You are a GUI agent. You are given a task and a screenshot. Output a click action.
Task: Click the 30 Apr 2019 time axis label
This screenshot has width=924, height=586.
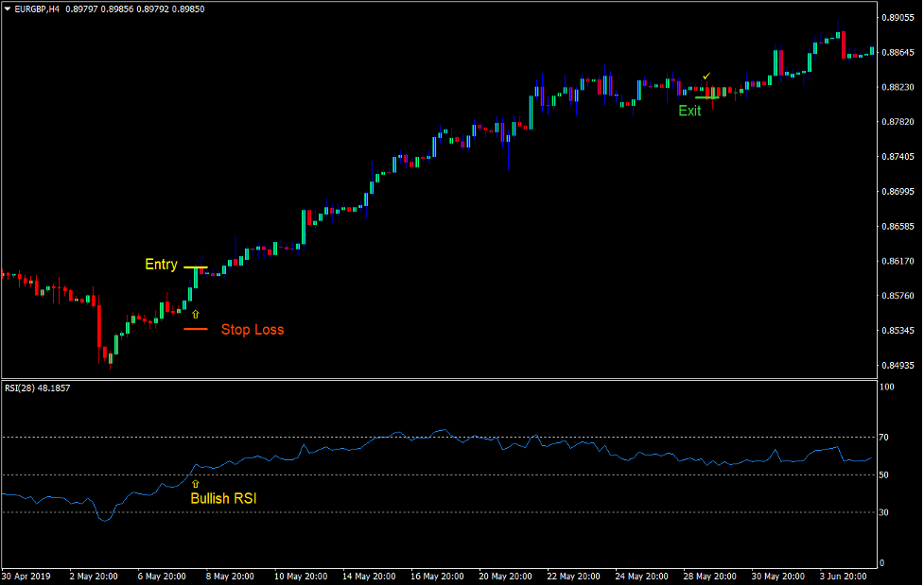pos(28,576)
